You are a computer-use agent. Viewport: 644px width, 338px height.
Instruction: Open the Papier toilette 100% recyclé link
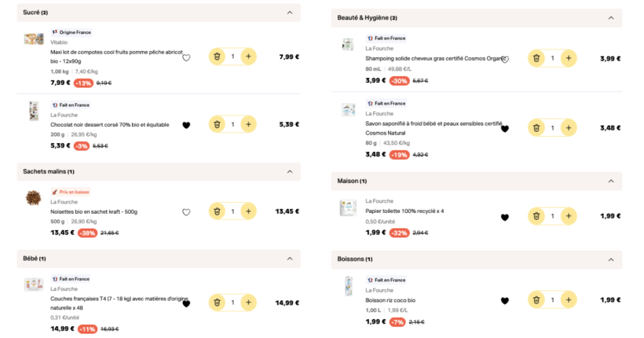pos(404,211)
